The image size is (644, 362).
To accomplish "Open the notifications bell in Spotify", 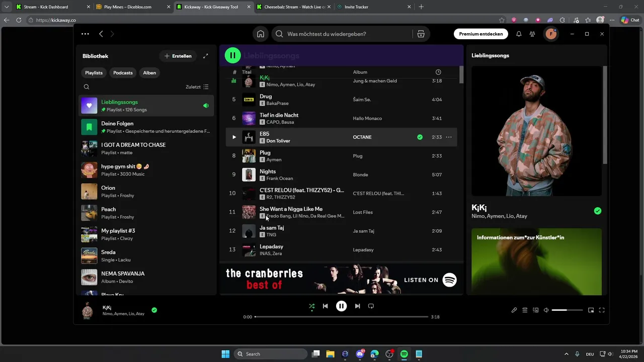I will point(519,34).
